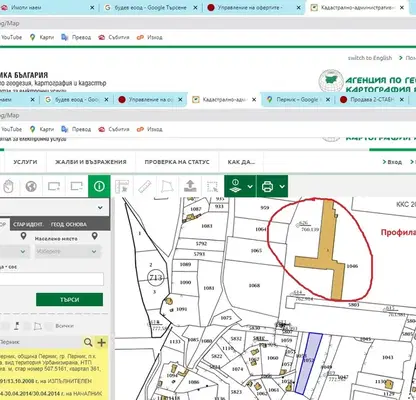Viewport: 416px width, 400px height.
Task: Click the upload file toolbar icon
Action: tap(190, 186)
